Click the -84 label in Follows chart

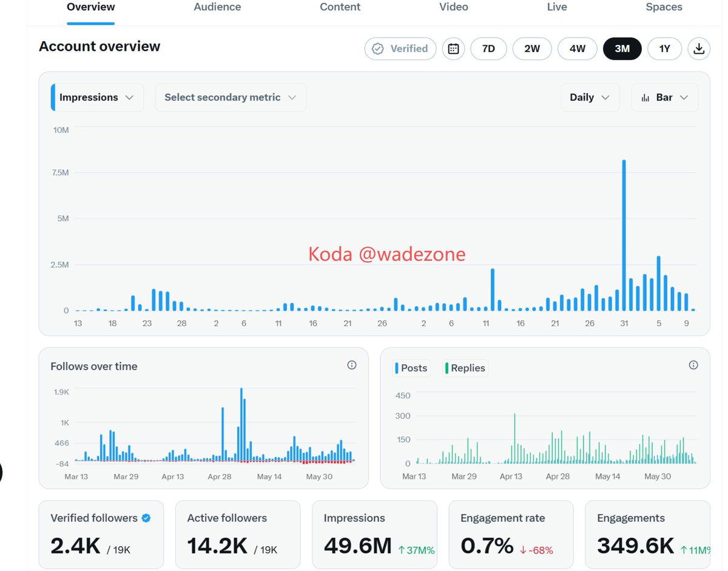(x=61, y=464)
